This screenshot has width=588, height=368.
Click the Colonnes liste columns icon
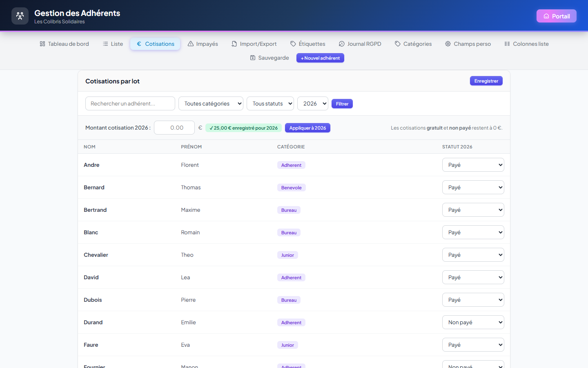(x=507, y=44)
